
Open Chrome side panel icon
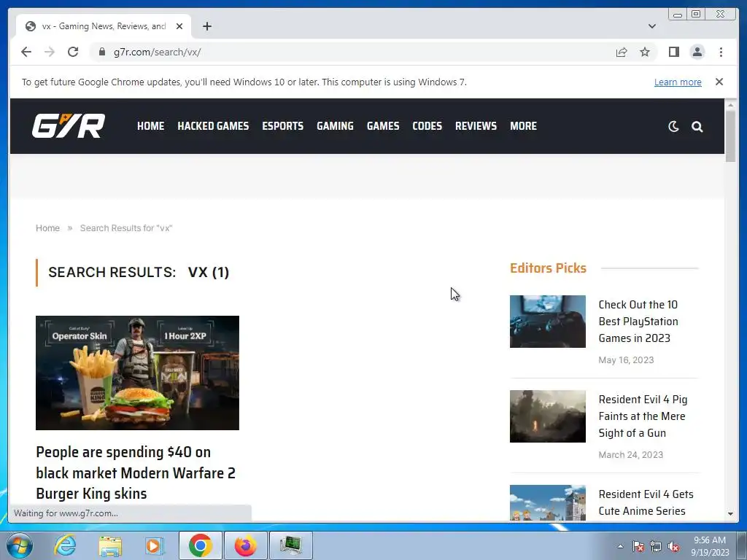(x=673, y=52)
